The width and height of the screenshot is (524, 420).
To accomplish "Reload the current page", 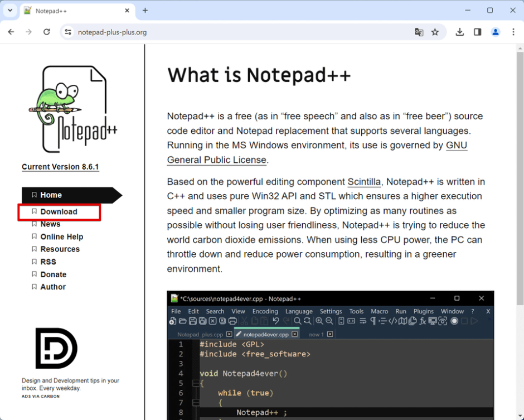I will pos(46,32).
